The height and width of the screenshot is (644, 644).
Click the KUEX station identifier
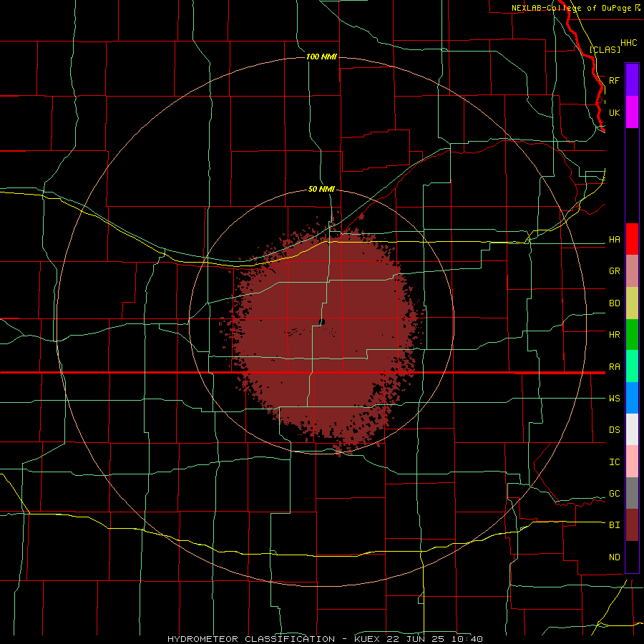coord(367,639)
